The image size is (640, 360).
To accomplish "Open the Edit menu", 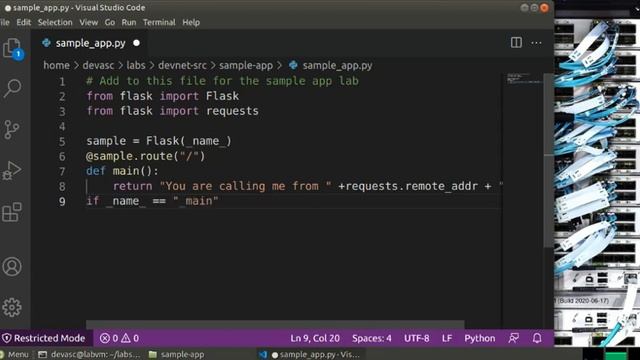I will point(24,22).
